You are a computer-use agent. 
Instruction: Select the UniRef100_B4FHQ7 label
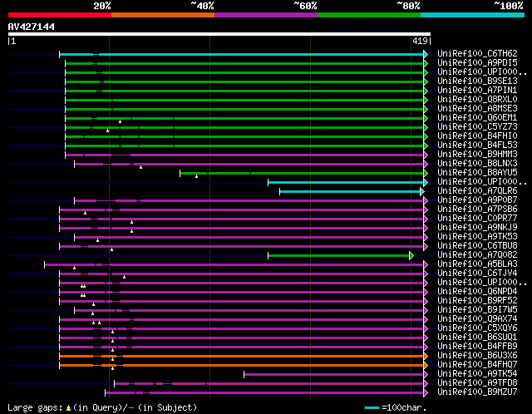pos(477,365)
